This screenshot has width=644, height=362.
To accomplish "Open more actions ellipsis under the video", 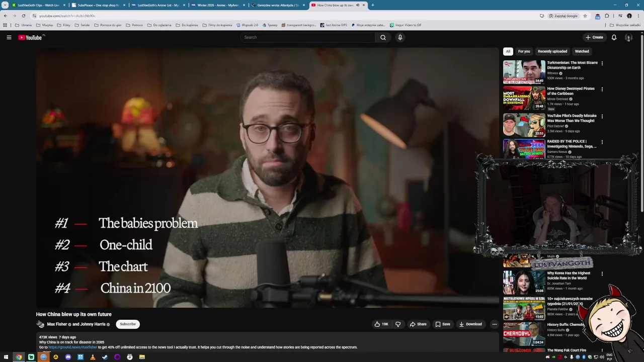I will (494, 324).
